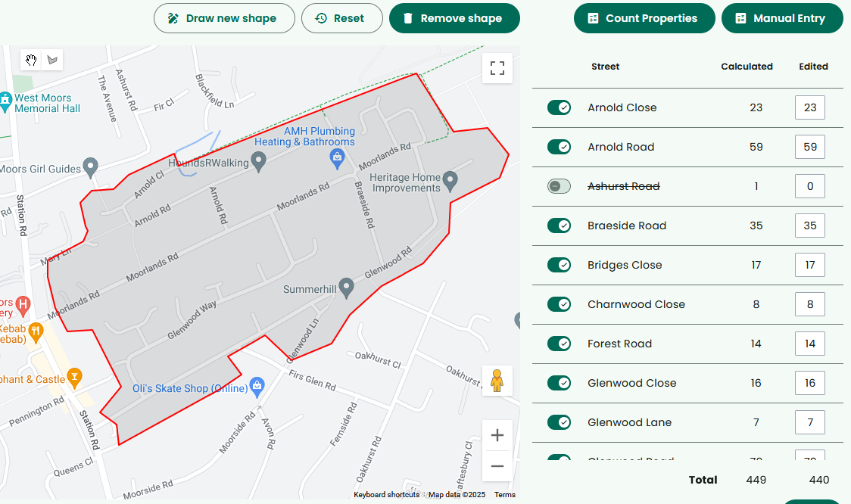Click the Heritage Home Improvements pin
The width and height of the screenshot is (851, 504).
click(450, 181)
